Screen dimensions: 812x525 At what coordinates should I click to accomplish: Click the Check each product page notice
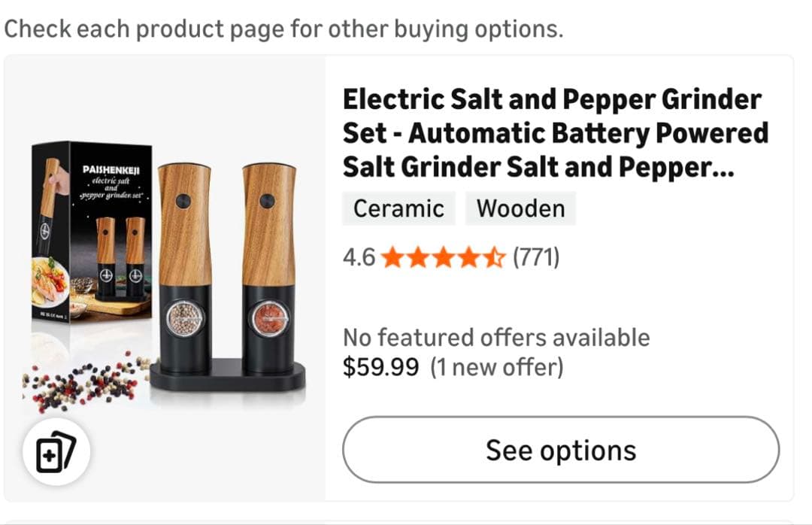[283, 29]
